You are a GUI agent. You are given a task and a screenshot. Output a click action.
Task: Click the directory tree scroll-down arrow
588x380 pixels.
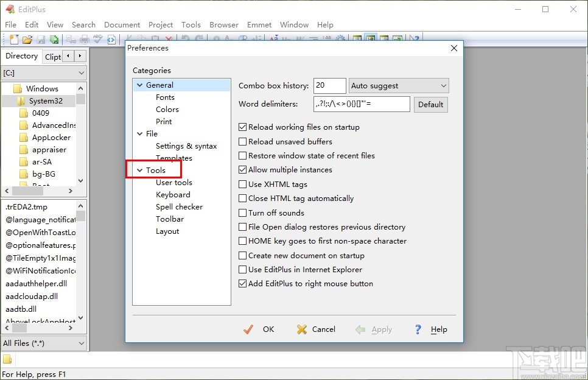pos(80,181)
